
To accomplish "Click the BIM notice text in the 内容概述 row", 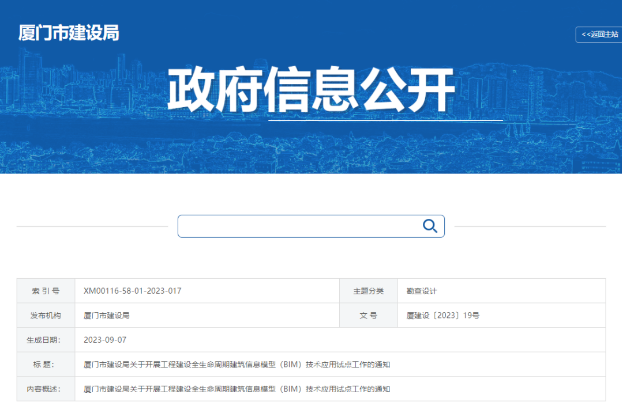I will pos(237,389).
